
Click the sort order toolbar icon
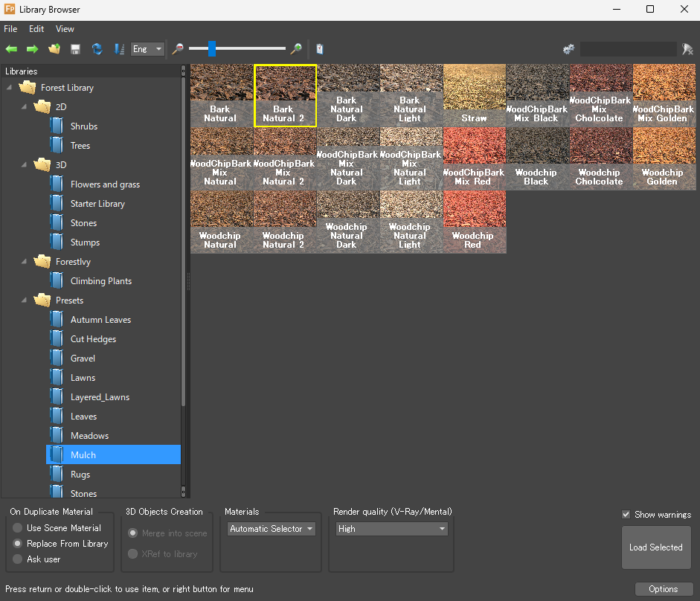(x=118, y=49)
